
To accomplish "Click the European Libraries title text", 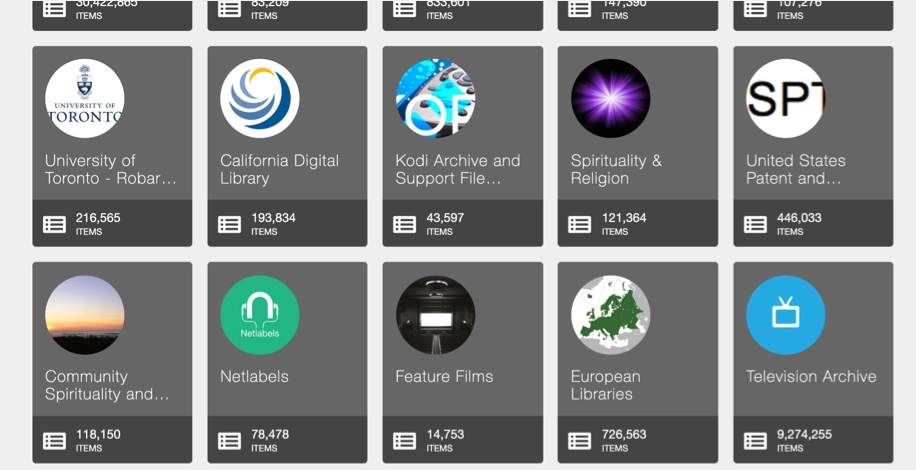I will tap(606, 385).
